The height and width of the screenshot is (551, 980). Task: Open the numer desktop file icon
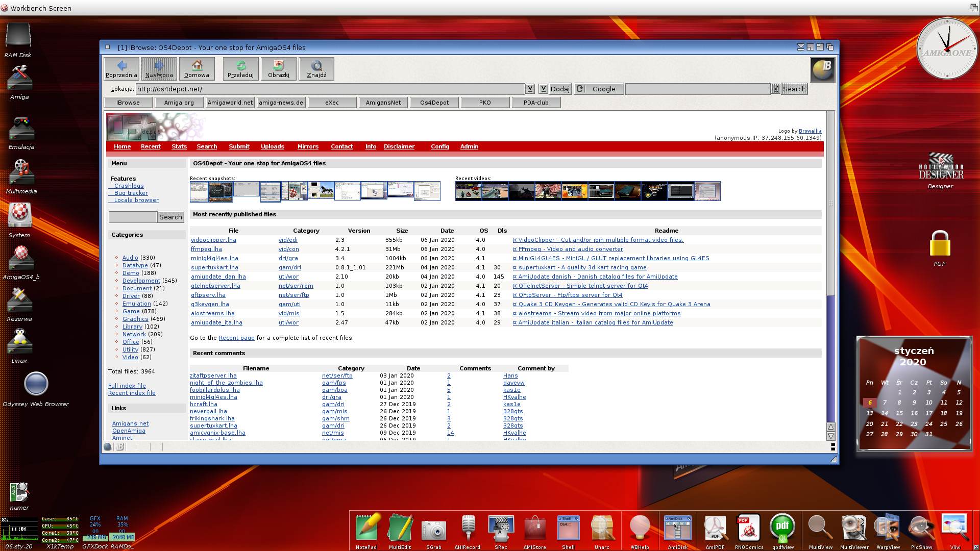pyautogui.click(x=19, y=496)
